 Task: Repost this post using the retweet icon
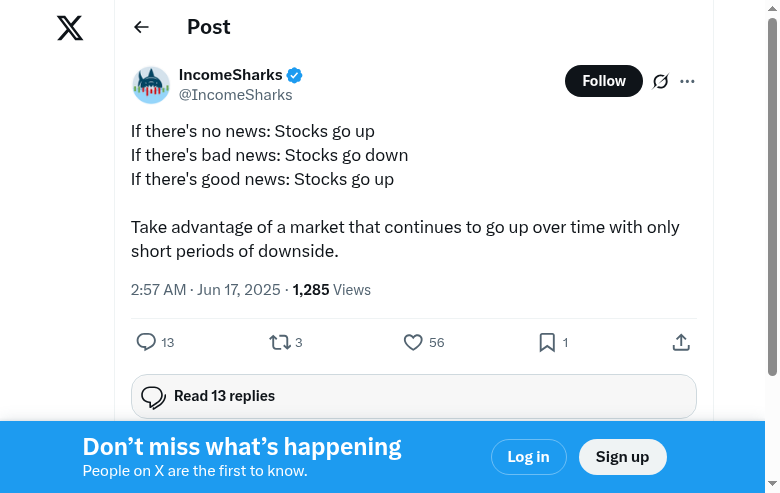click(280, 342)
